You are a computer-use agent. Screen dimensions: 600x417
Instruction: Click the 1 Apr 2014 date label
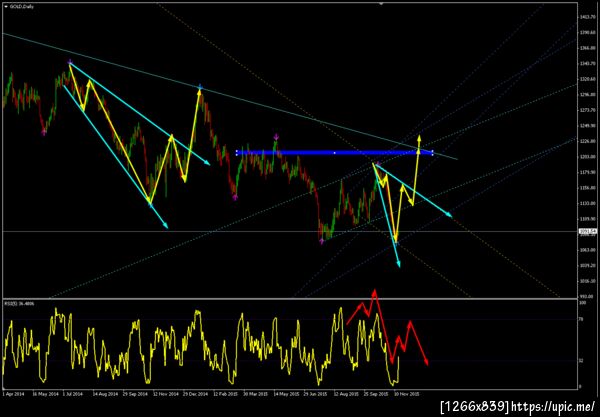pos(13,394)
